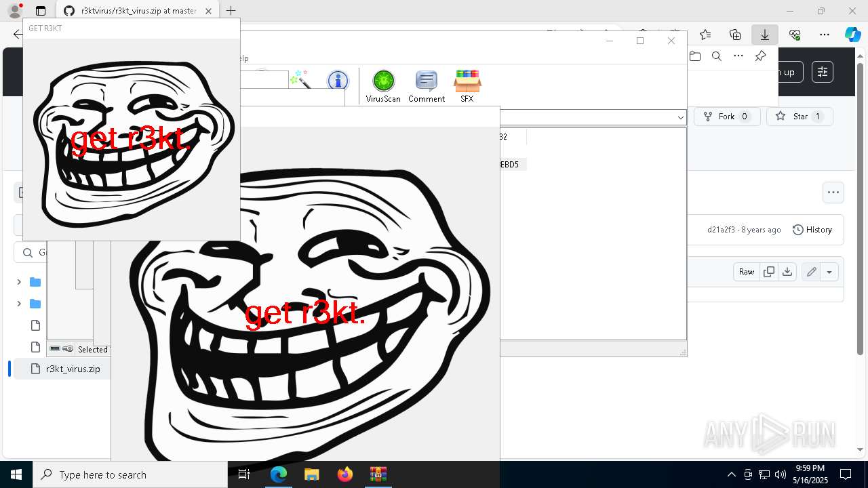Image resolution: width=868 pixels, height=488 pixels.
Task: Open Task View
Action: tap(245, 474)
